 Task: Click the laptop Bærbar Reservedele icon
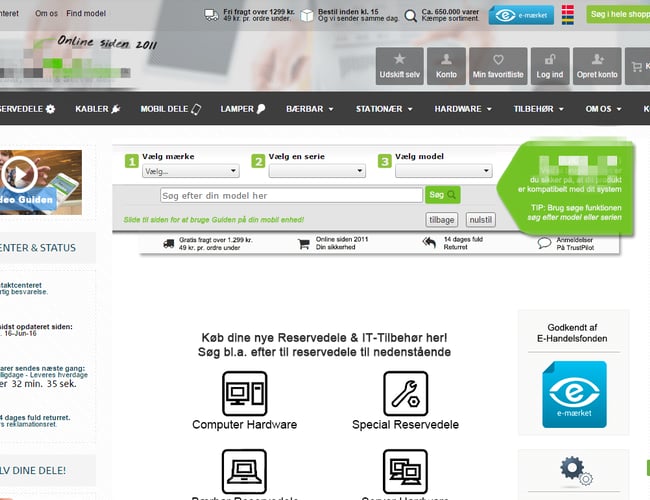[x=245, y=471]
